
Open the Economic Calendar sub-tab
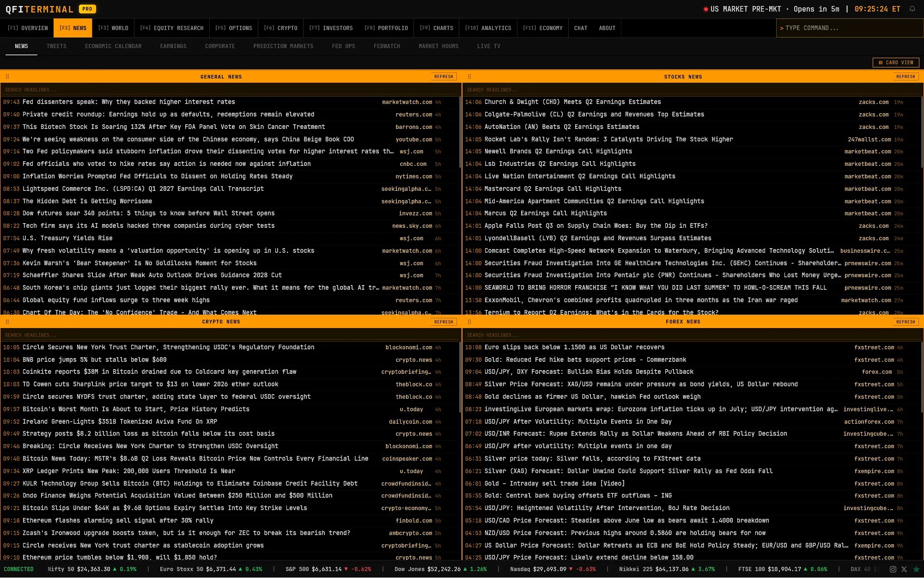tap(113, 46)
